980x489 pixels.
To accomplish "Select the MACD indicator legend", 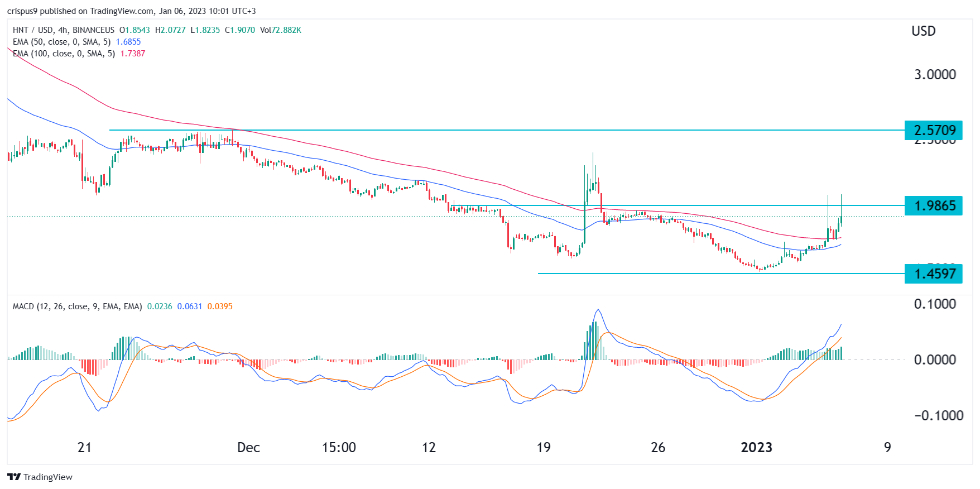I will (77, 306).
